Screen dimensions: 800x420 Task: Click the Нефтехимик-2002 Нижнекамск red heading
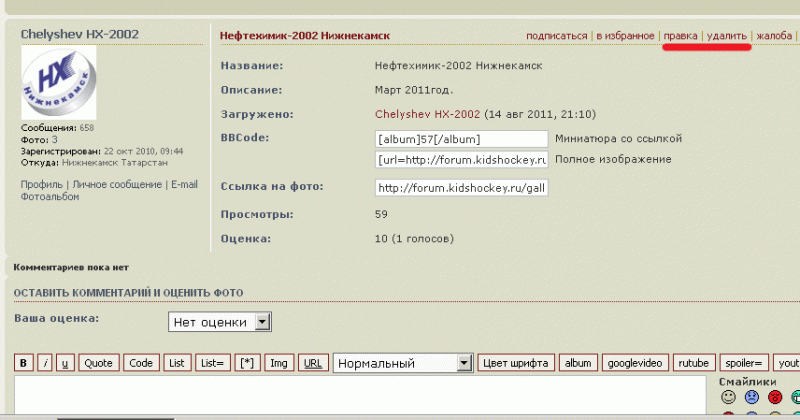[x=305, y=36]
